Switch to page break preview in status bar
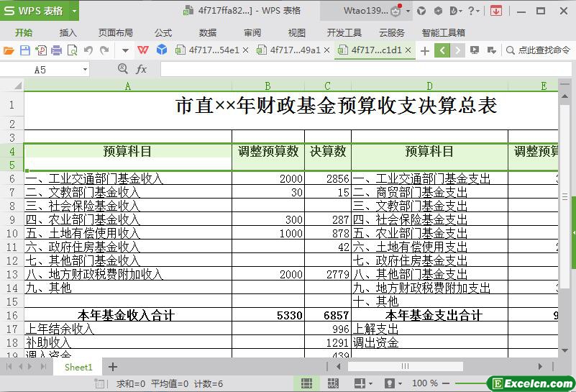 333,383
